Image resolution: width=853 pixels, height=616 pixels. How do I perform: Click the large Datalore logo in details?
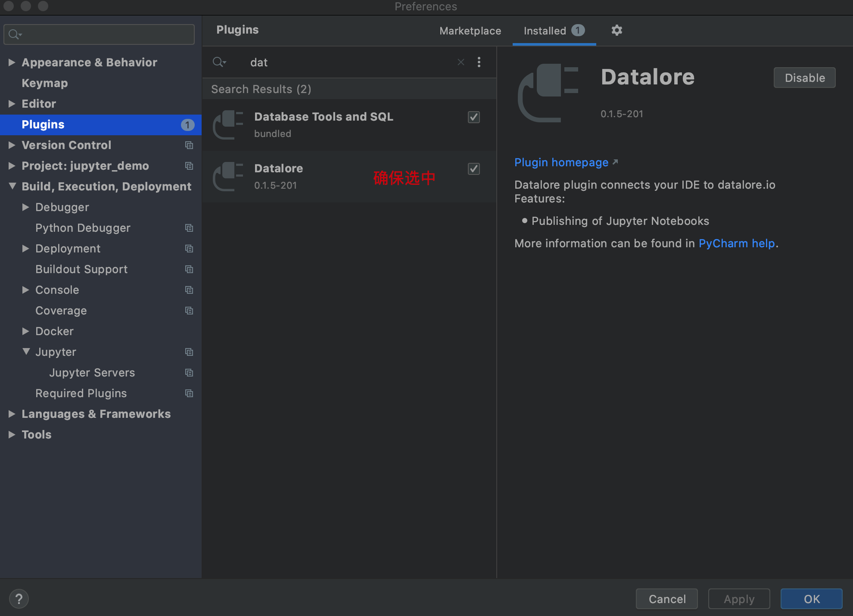tap(548, 93)
